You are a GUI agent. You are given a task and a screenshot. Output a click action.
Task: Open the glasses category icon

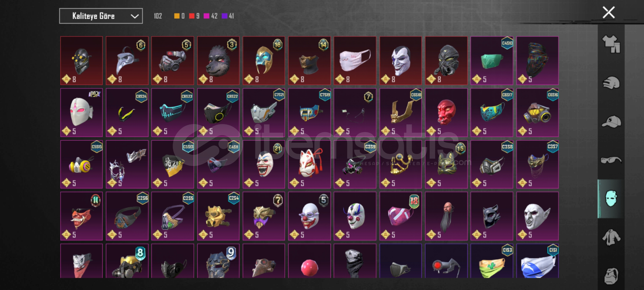[611, 160]
